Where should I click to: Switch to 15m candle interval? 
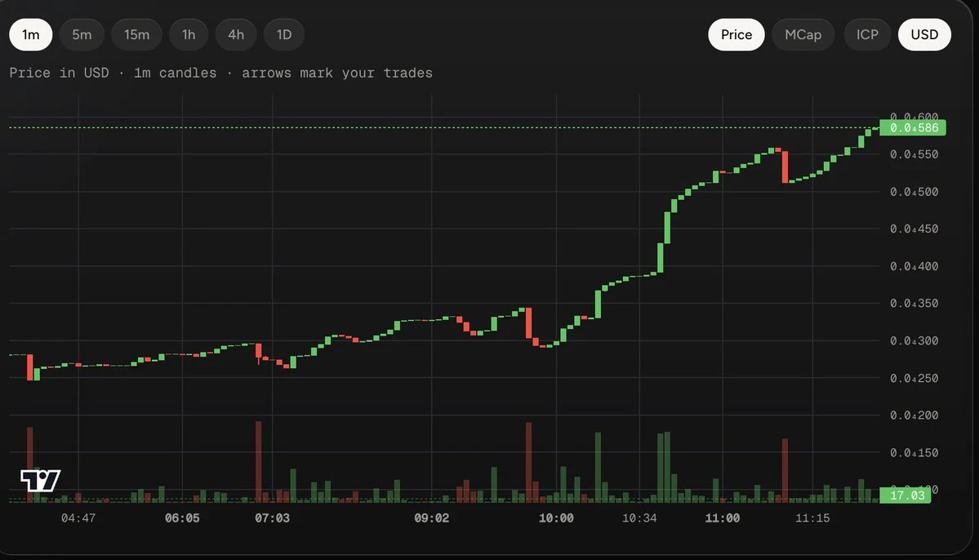point(136,34)
